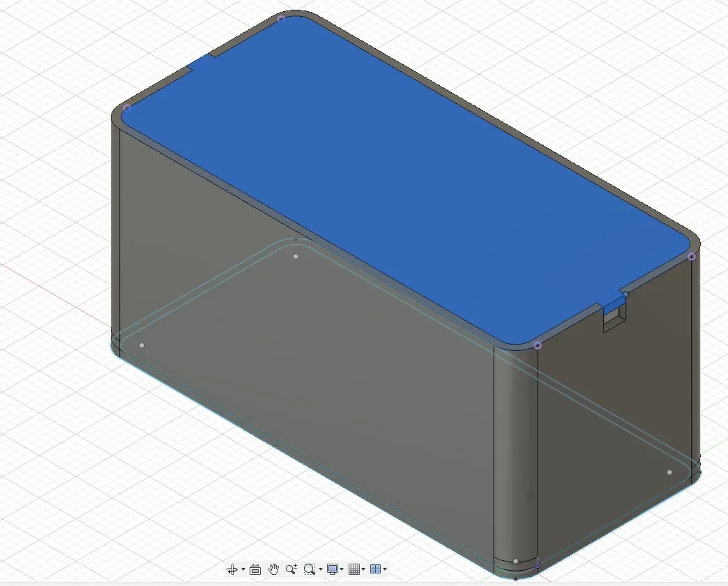This screenshot has width=728, height=586.
Task: Expand the Display Settings dropdown arrow
Action: coord(342,569)
